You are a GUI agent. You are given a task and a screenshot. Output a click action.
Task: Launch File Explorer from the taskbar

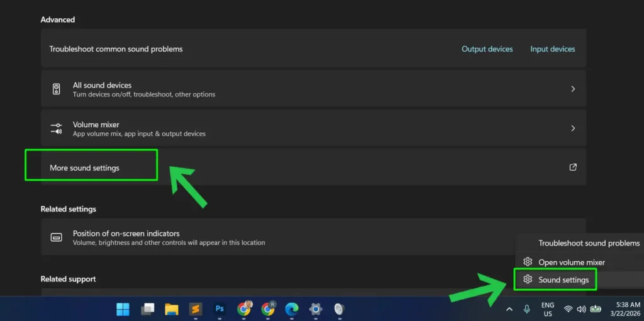[172, 309]
